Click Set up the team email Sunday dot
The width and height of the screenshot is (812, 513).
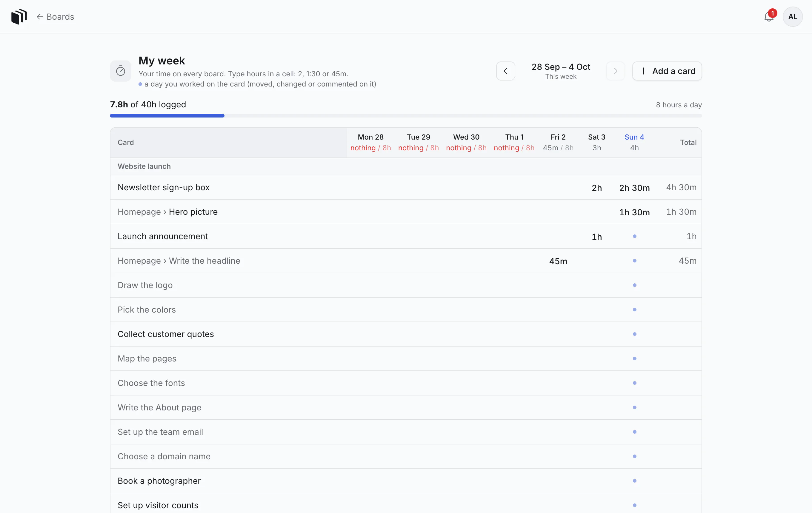pyautogui.click(x=634, y=432)
